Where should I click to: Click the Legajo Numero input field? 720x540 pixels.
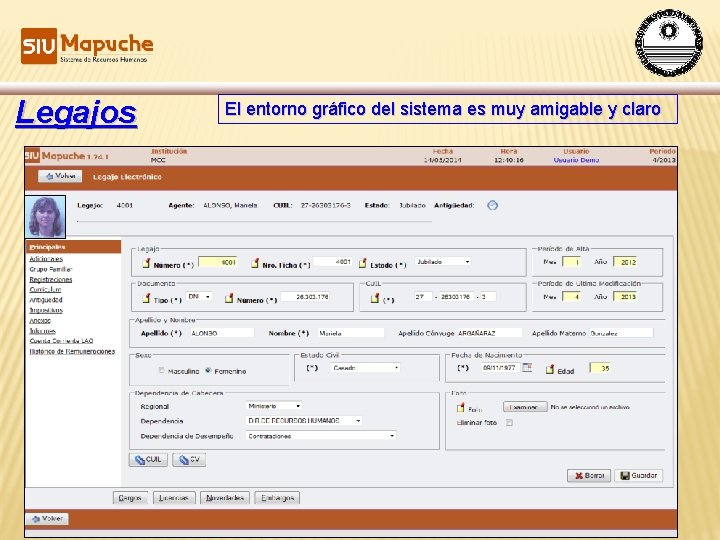pyautogui.click(x=218, y=262)
